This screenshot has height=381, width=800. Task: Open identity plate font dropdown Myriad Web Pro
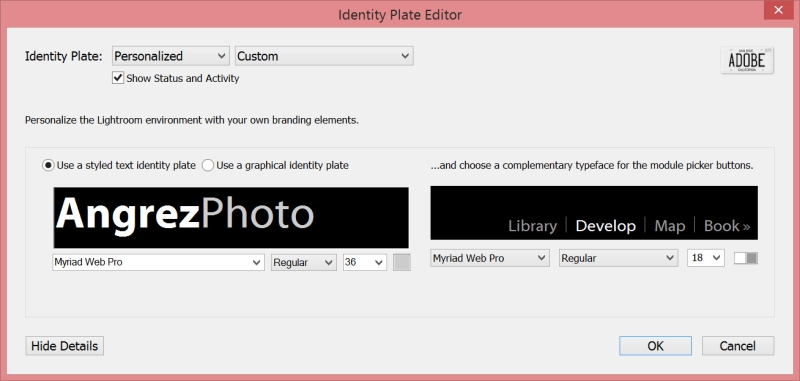(158, 263)
